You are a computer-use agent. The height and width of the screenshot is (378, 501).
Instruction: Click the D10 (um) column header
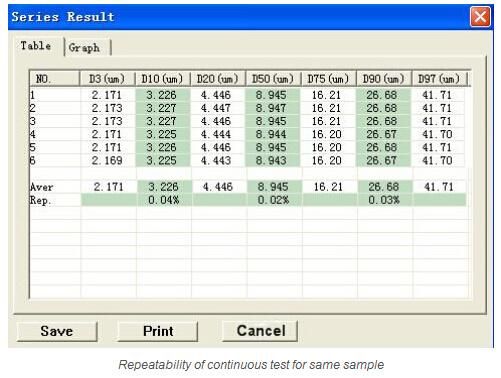coord(162,79)
